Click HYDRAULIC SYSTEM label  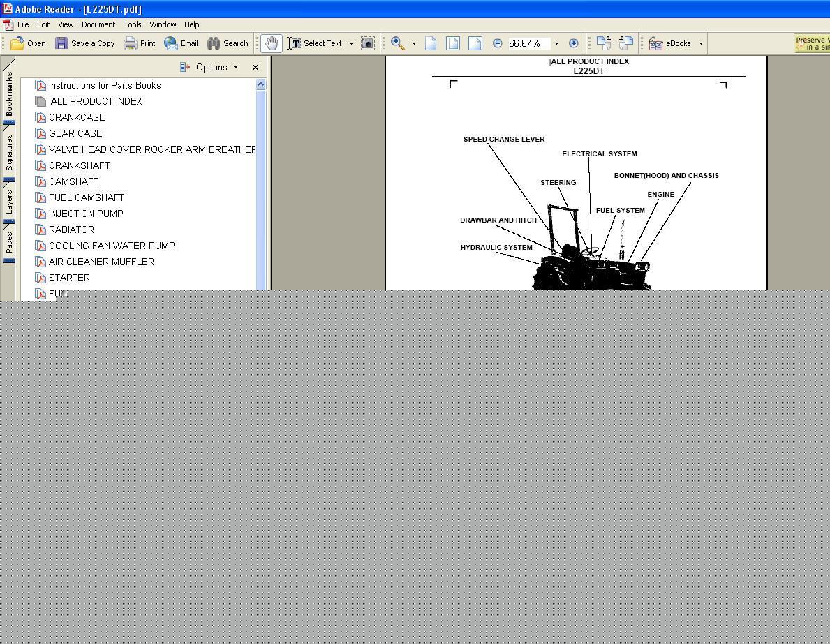pos(496,248)
